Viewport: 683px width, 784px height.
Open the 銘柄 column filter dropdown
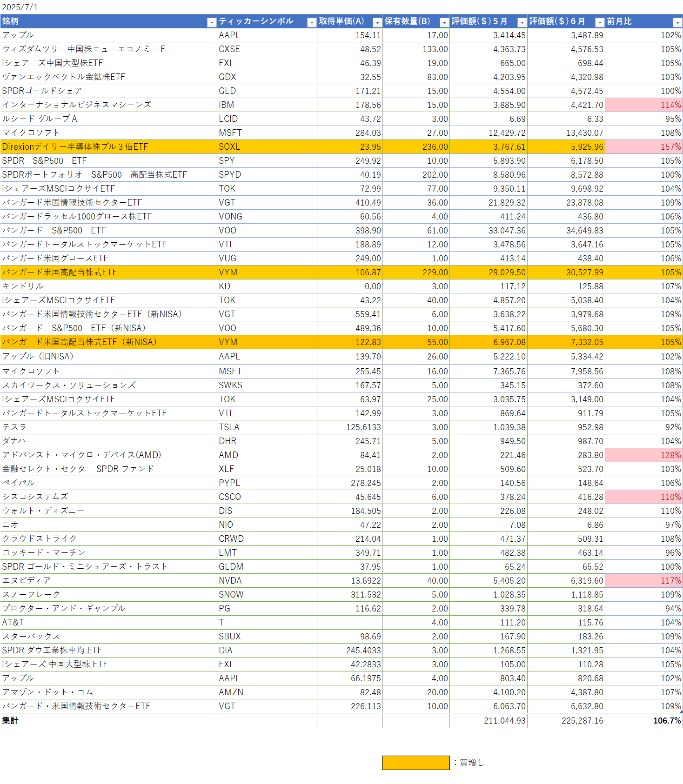tap(212, 22)
